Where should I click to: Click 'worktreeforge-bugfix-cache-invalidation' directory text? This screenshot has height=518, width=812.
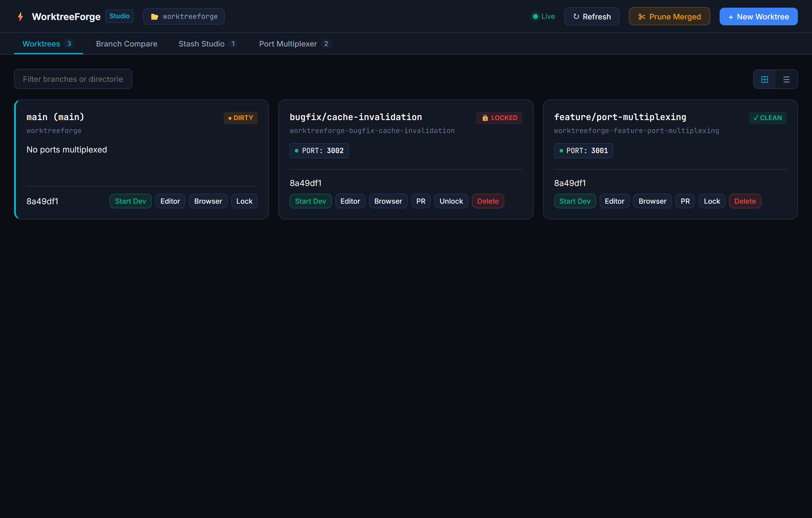372,130
